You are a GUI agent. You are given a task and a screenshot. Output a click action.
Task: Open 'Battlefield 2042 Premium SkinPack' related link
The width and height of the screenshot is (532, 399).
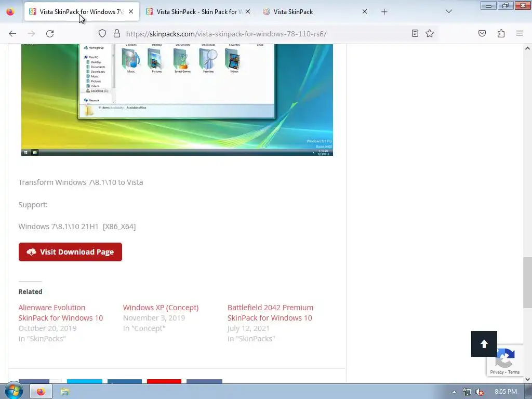(270, 312)
